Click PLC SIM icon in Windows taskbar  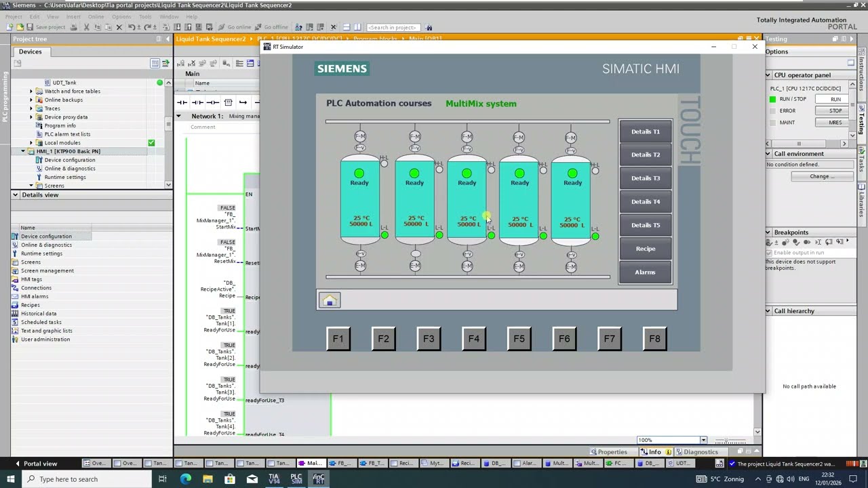(x=296, y=479)
